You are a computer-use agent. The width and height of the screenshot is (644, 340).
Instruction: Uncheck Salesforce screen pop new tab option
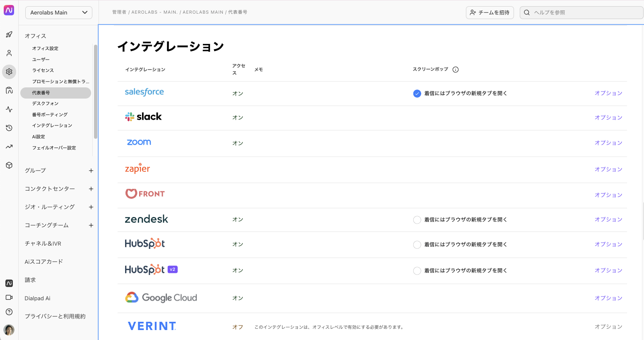417,94
